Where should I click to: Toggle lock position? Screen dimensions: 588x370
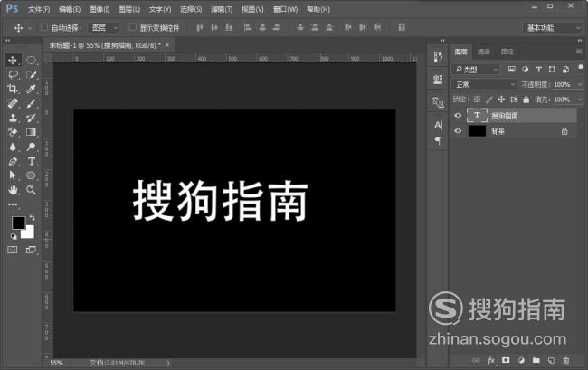[501, 100]
